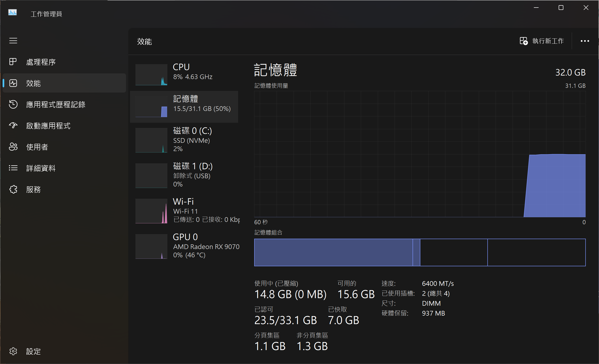The image size is (599, 364).
Task: Open 應用程式歷程記錄 history icon
Action: pos(13,104)
